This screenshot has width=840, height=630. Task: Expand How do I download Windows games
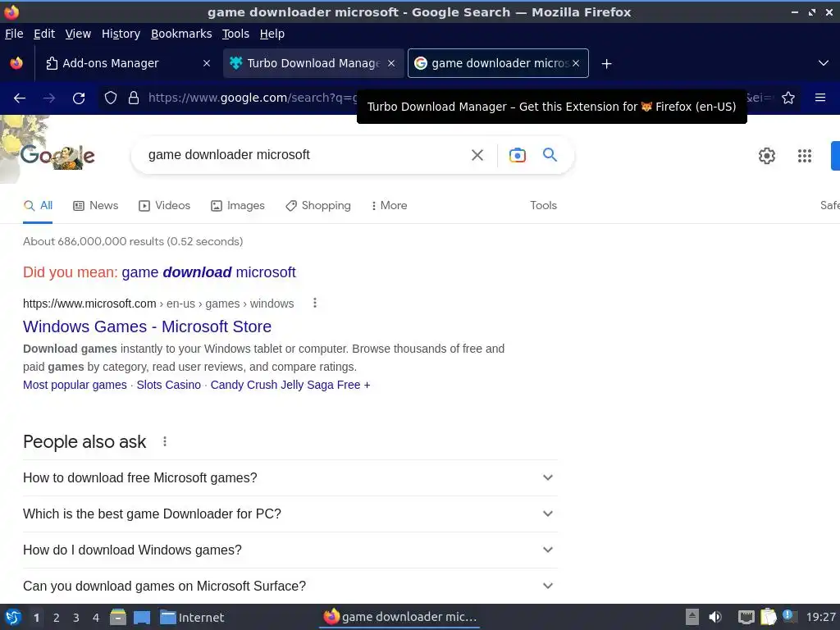[x=290, y=550]
